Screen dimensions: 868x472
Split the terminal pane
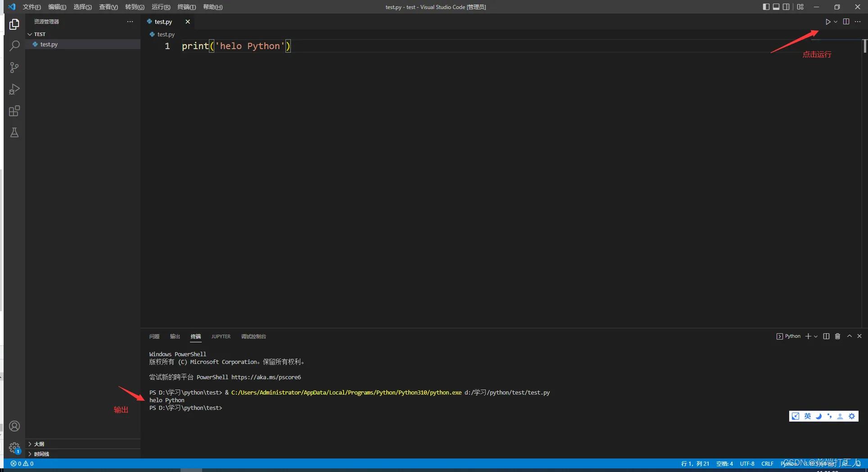[826, 336]
